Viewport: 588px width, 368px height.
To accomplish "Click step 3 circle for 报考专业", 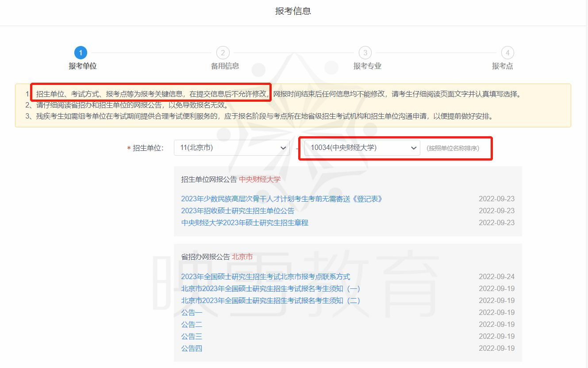I will pyautogui.click(x=365, y=53).
